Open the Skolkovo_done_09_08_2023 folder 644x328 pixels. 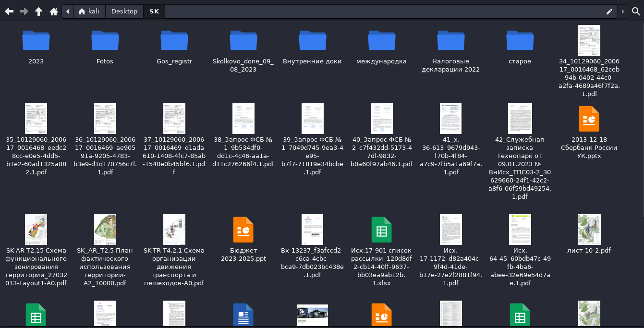pos(243,40)
